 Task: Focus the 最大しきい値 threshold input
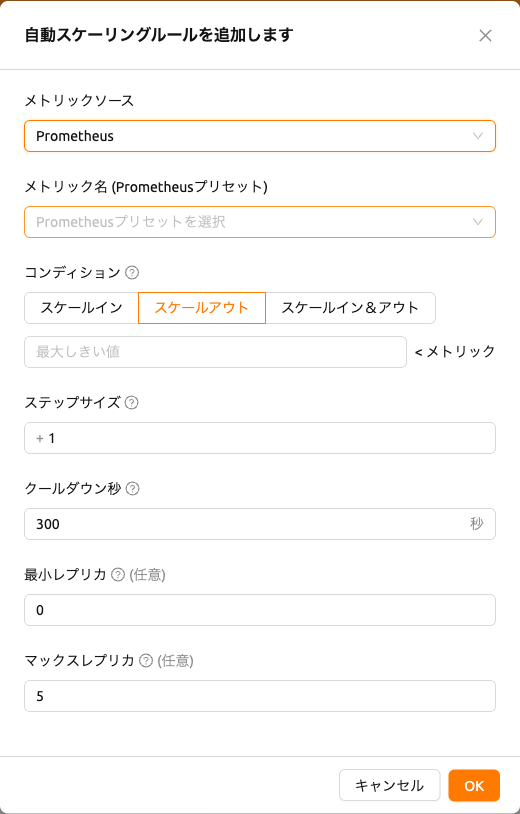(x=215, y=352)
